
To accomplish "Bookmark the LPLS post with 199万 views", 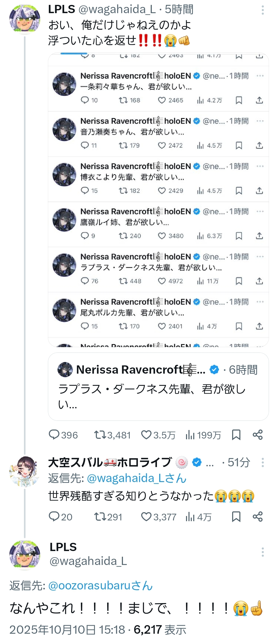I will point(236,435).
